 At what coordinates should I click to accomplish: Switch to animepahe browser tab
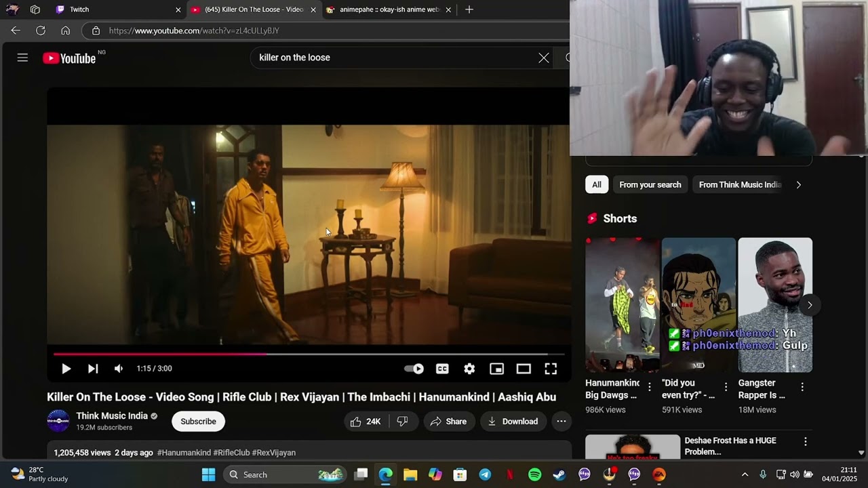pos(388,9)
